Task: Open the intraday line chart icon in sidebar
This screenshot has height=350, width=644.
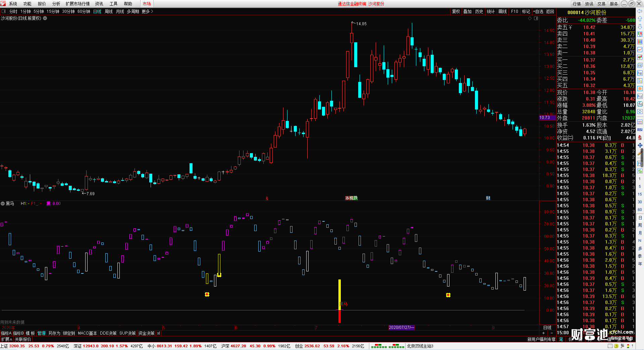Action: tap(640, 50)
